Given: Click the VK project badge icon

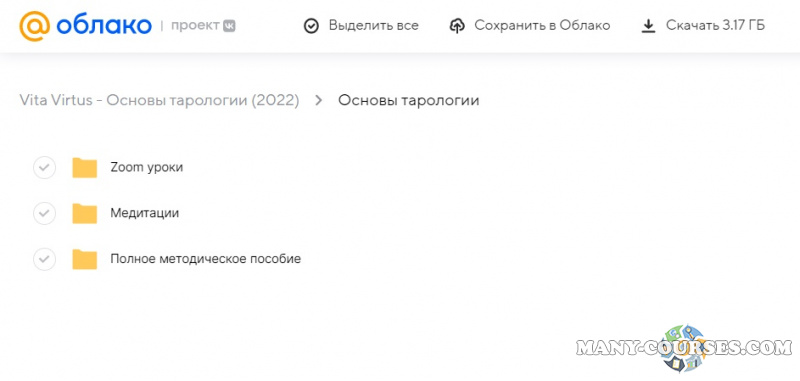Looking at the screenshot, I should coord(229,26).
